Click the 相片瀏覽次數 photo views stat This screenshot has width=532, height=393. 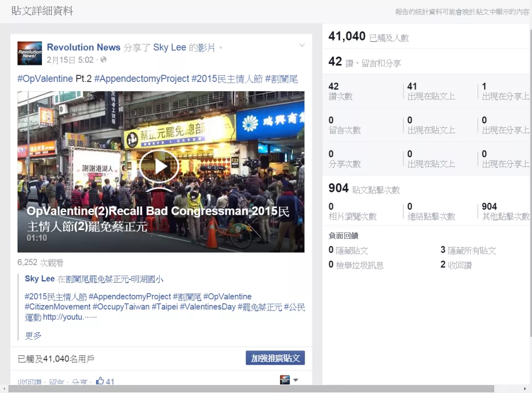tap(352, 211)
